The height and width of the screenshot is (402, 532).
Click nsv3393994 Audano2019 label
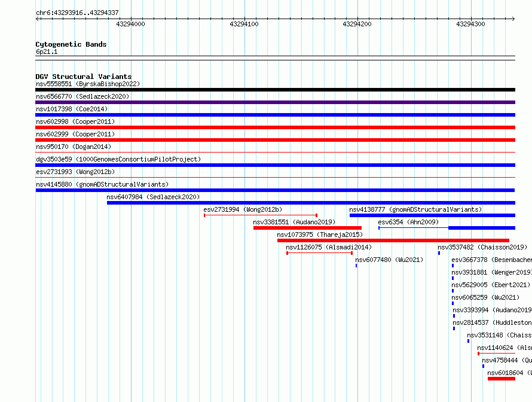(x=493, y=310)
